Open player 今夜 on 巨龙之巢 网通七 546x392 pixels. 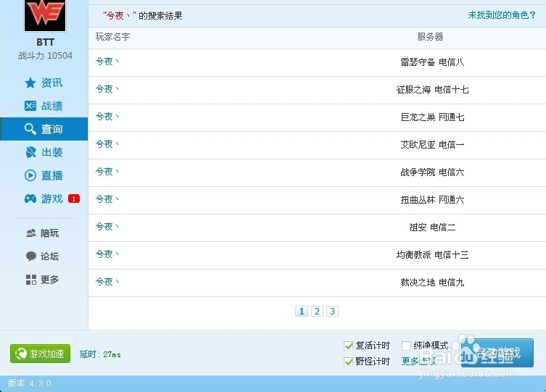click(x=107, y=117)
